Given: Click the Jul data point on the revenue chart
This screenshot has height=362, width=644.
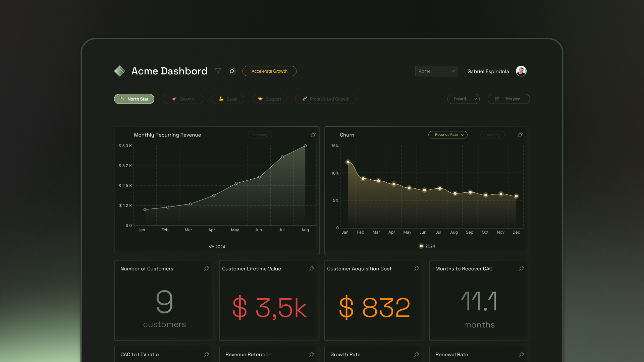Looking at the screenshot, I should (x=282, y=157).
